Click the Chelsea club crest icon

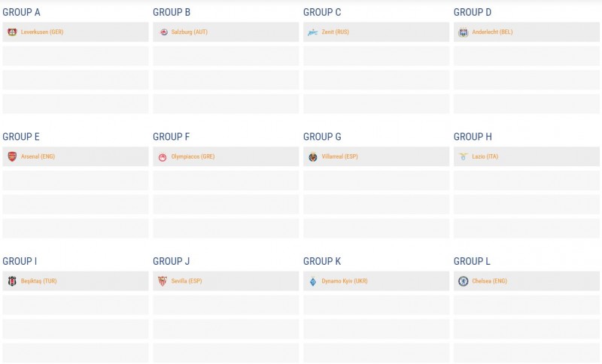point(464,281)
